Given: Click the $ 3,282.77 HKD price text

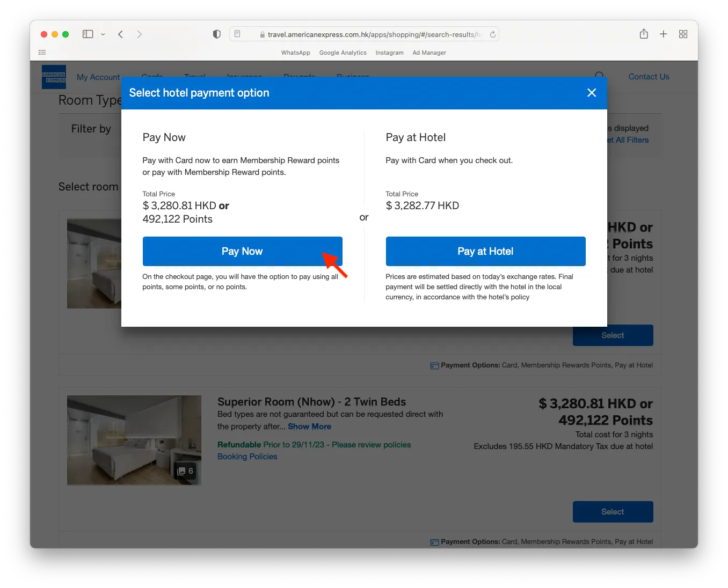Looking at the screenshot, I should 423,205.
